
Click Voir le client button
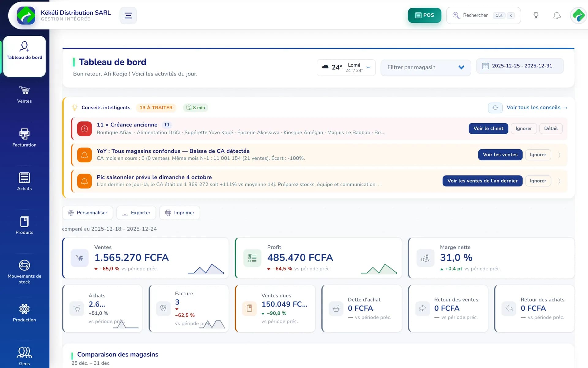[488, 128]
